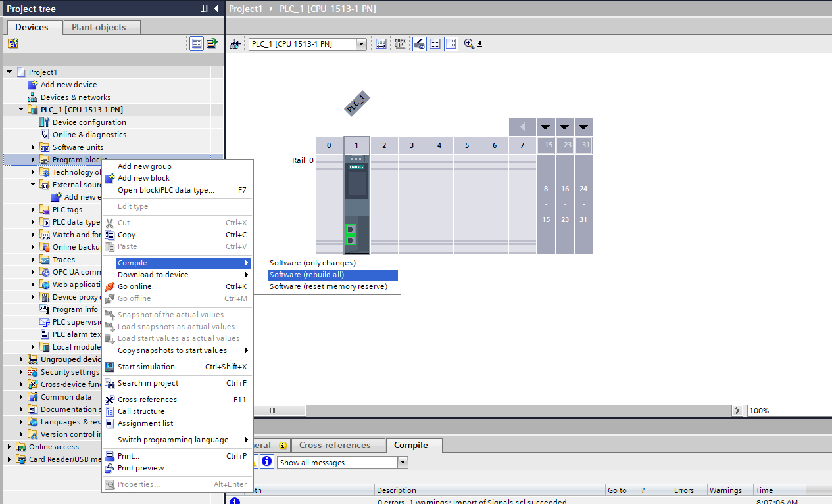Click the create new group folder icon

(13, 43)
